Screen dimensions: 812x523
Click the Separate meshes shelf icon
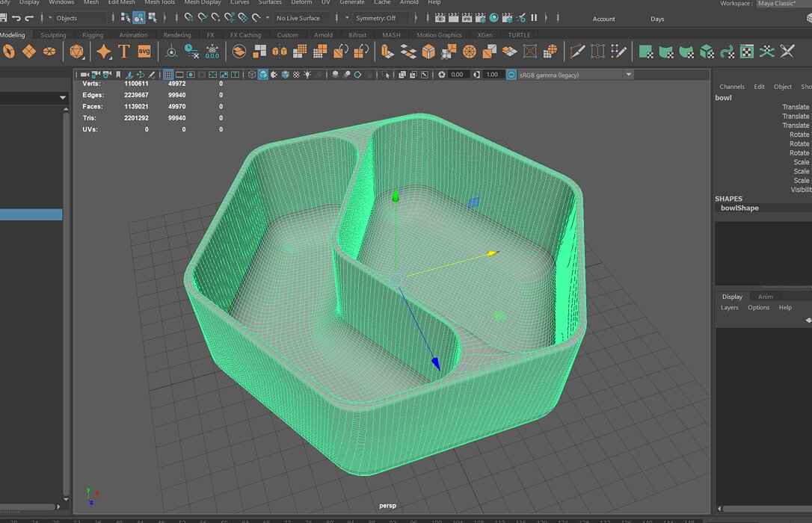click(259, 52)
